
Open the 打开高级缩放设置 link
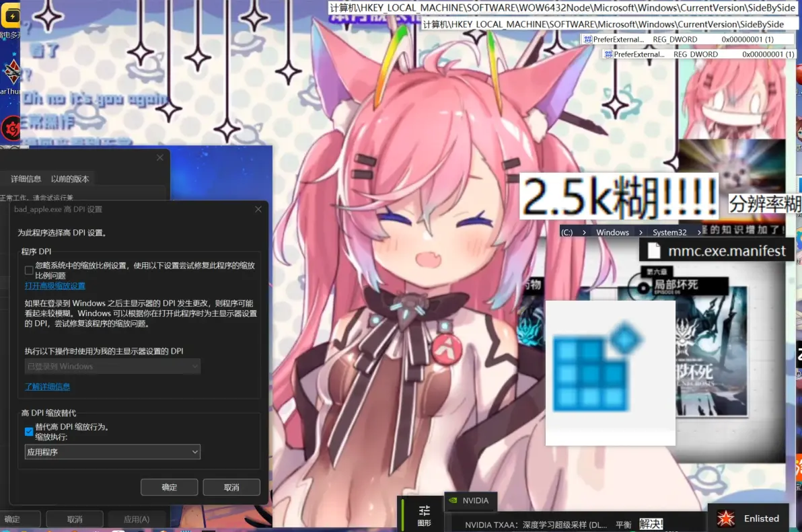[55, 286]
